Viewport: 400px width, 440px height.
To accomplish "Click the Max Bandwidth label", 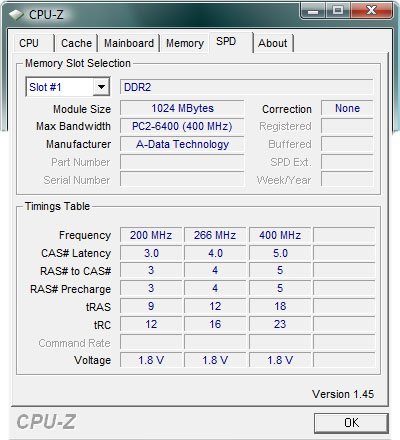I will tap(73, 126).
